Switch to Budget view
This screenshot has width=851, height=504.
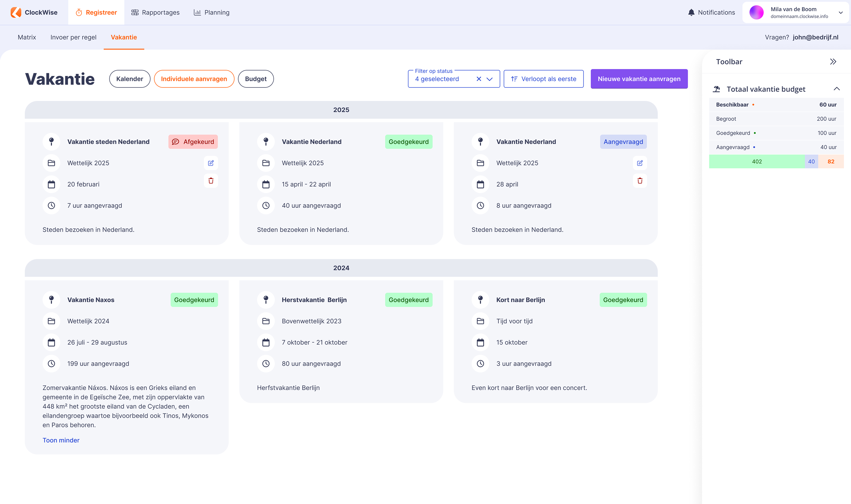pos(256,79)
